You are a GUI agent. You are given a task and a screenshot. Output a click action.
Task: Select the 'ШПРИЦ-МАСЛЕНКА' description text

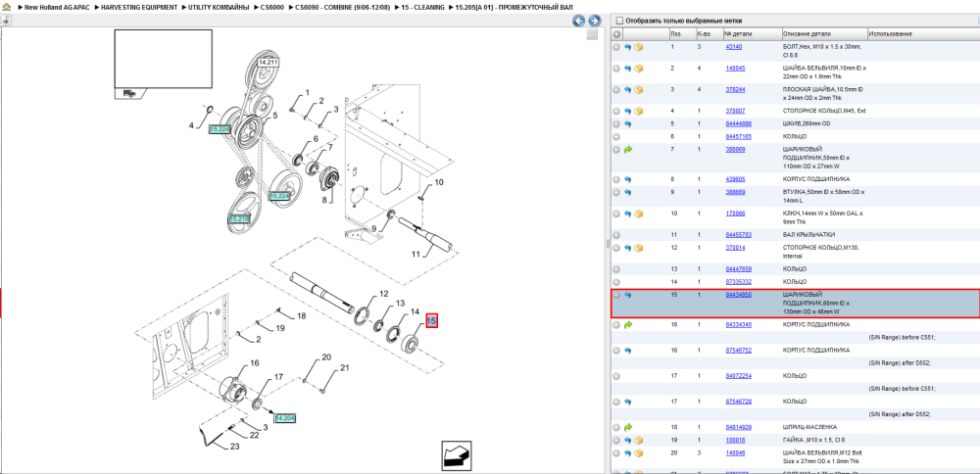[809, 427]
